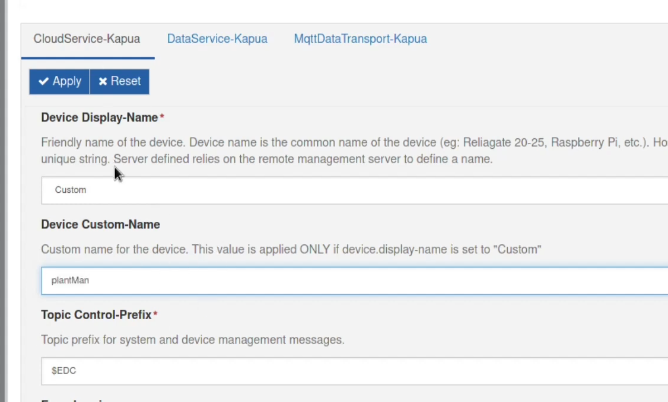The height and width of the screenshot is (402, 668).
Task: Click the Topic Control-Prefix field containing $EDC
Action: pos(354,371)
